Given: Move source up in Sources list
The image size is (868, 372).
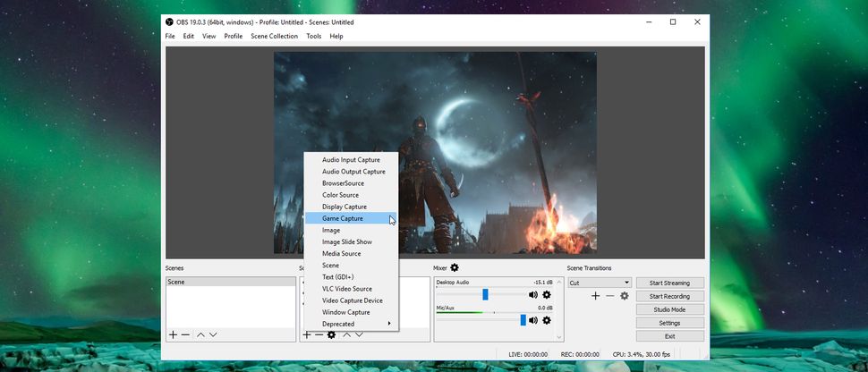Looking at the screenshot, I should click(347, 335).
